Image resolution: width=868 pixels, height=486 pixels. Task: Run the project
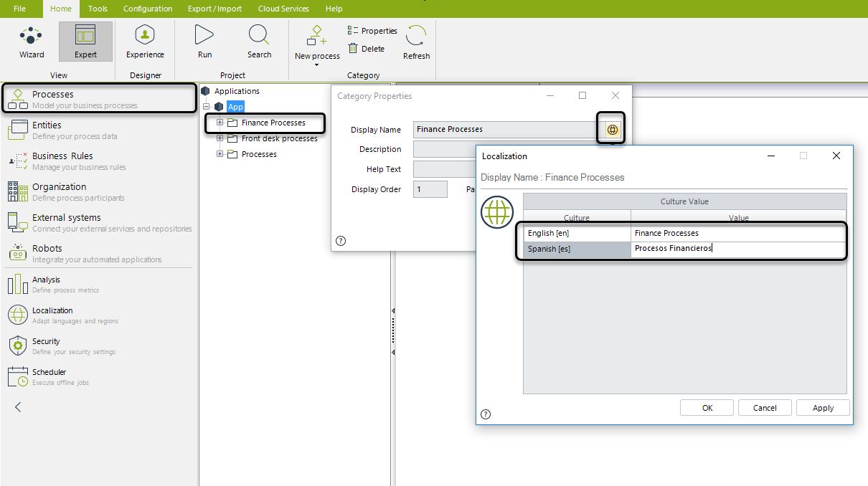click(x=204, y=42)
